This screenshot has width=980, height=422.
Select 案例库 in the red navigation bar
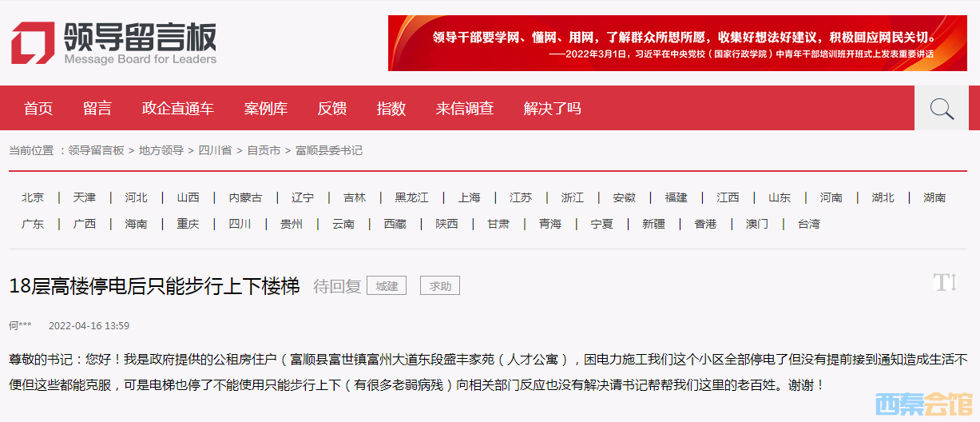266,109
